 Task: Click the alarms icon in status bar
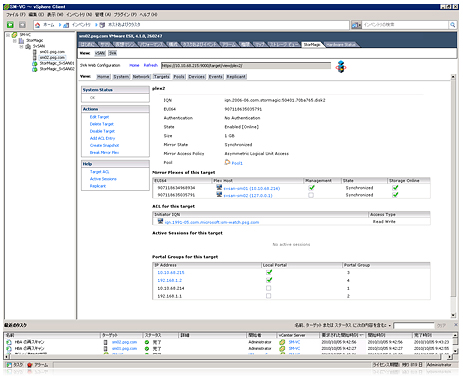pyautogui.click(x=29, y=365)
